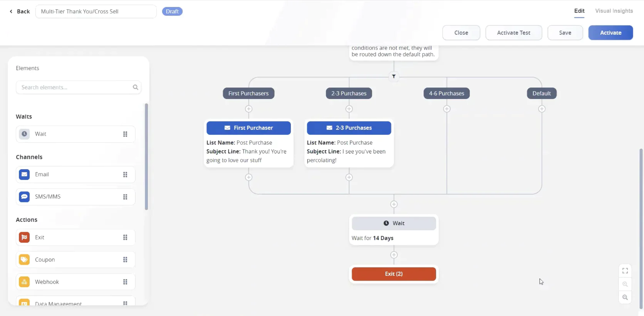Add a step below First Purchaser email
644x316 pixels.
[249, 177]
